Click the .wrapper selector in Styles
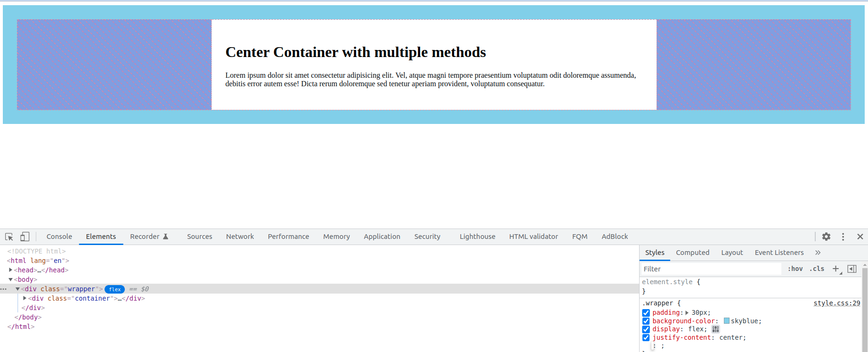 [x=657, y=303]
